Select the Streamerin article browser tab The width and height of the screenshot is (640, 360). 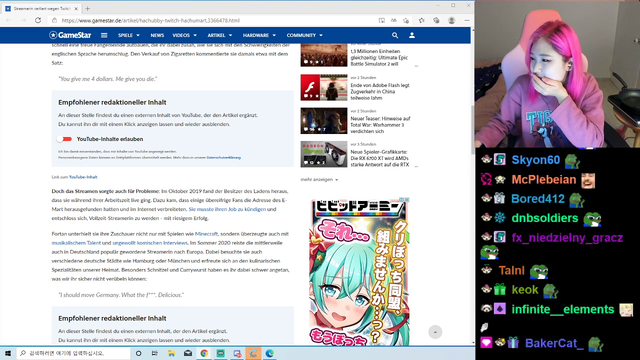(x=41, y=8)
